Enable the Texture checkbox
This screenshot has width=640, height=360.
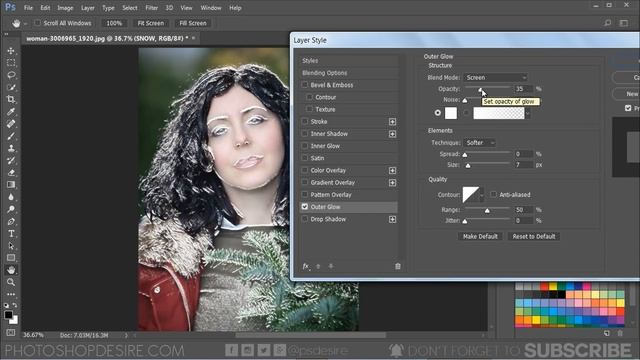click(309, 109)
